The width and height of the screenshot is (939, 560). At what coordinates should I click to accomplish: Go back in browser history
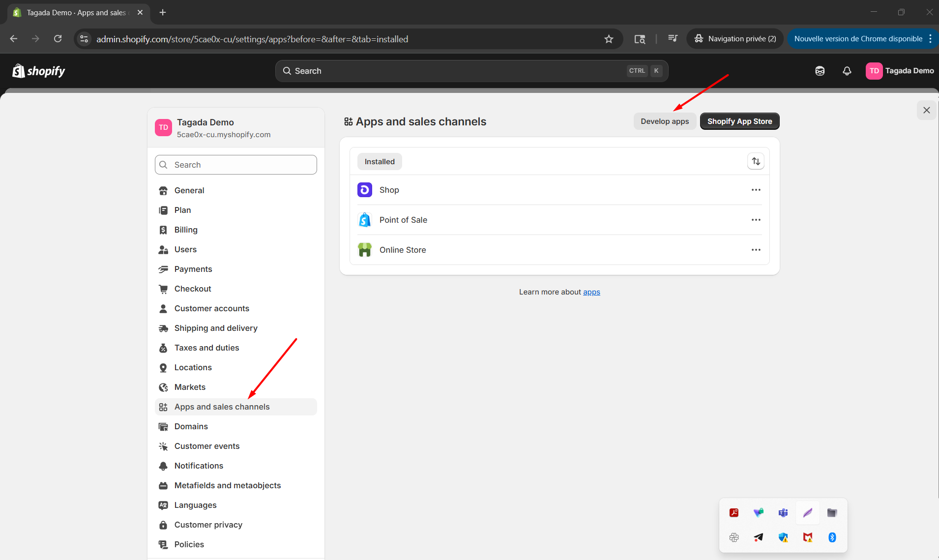14,39
